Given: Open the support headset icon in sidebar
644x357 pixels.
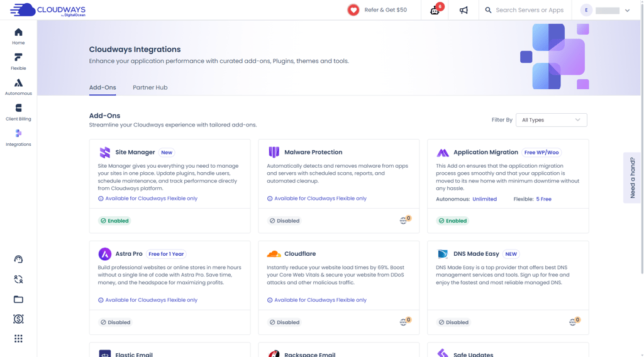Looking at the screenshot, I should click(x=18, y=260).
